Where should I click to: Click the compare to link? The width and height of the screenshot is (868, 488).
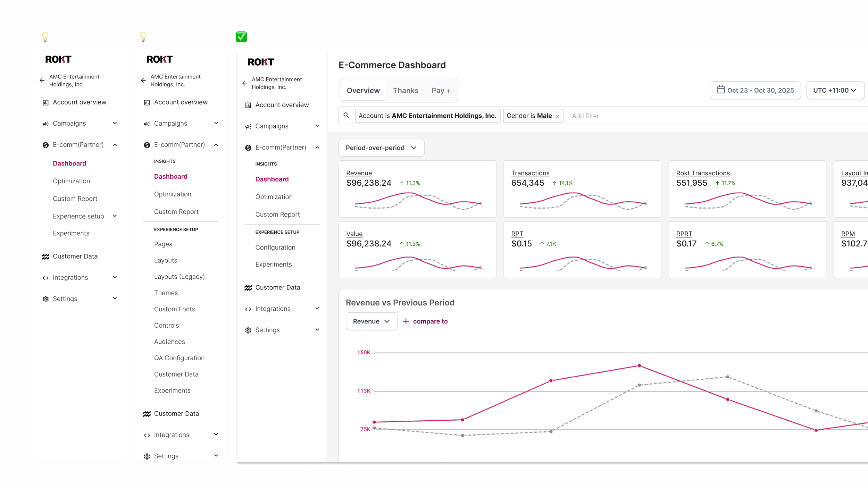425,321
